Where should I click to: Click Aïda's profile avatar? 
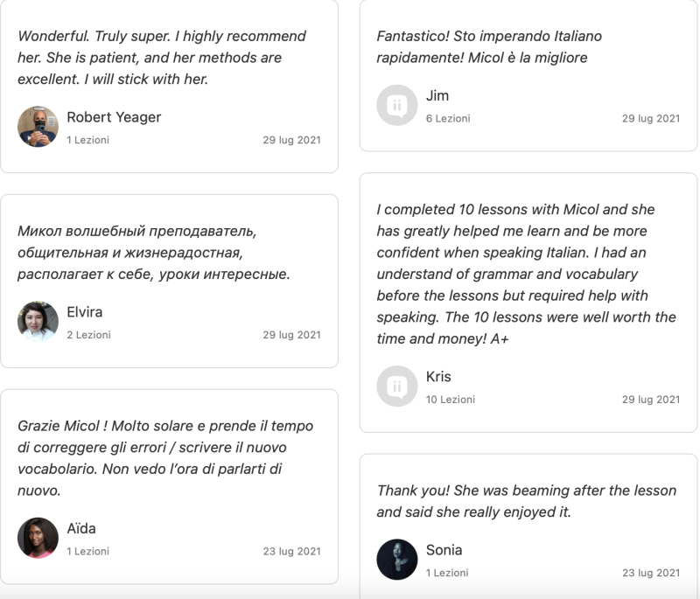[x=38, y=538]
